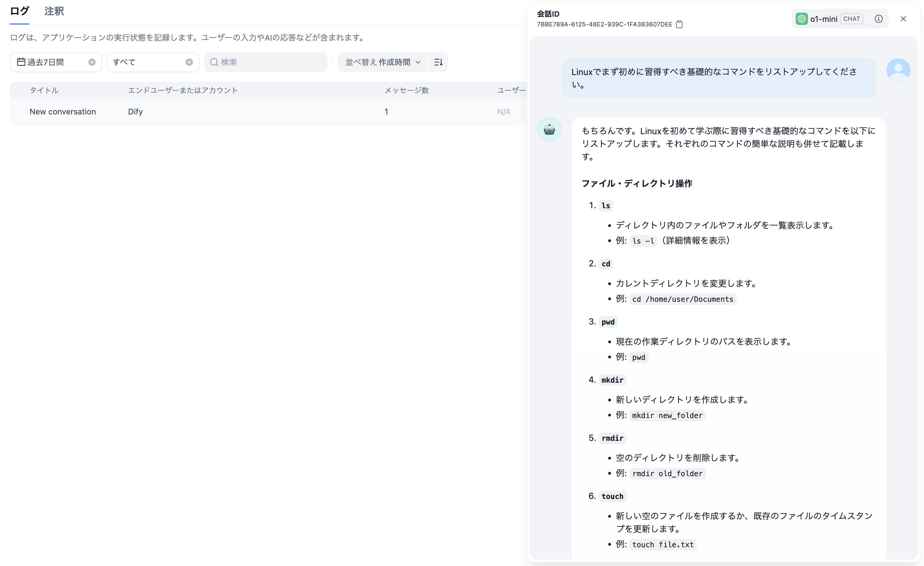Open the info tooltip beside o1-mini badge

(879, 18)
